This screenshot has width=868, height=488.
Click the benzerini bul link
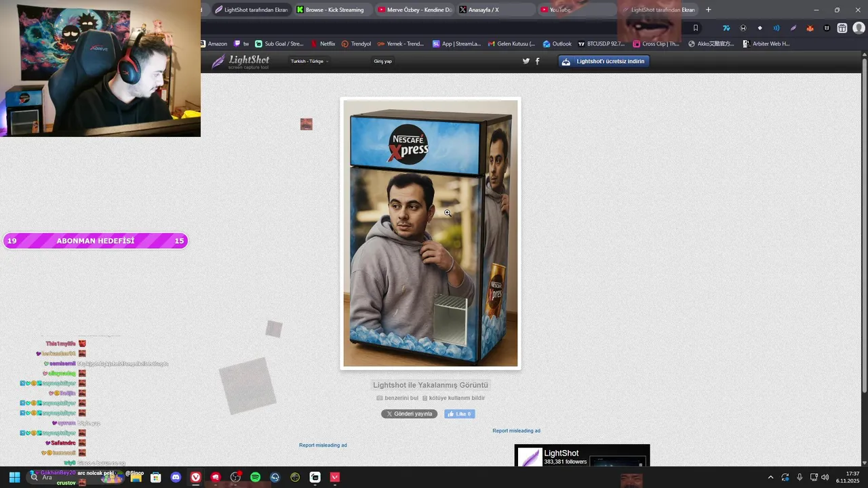point(397,398)
